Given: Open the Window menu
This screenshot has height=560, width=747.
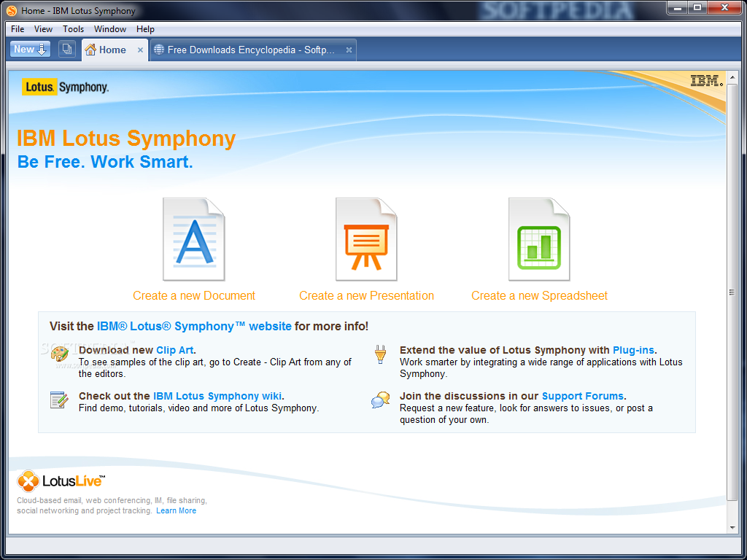Looking at the screenshot, I should tap(110, 29).
